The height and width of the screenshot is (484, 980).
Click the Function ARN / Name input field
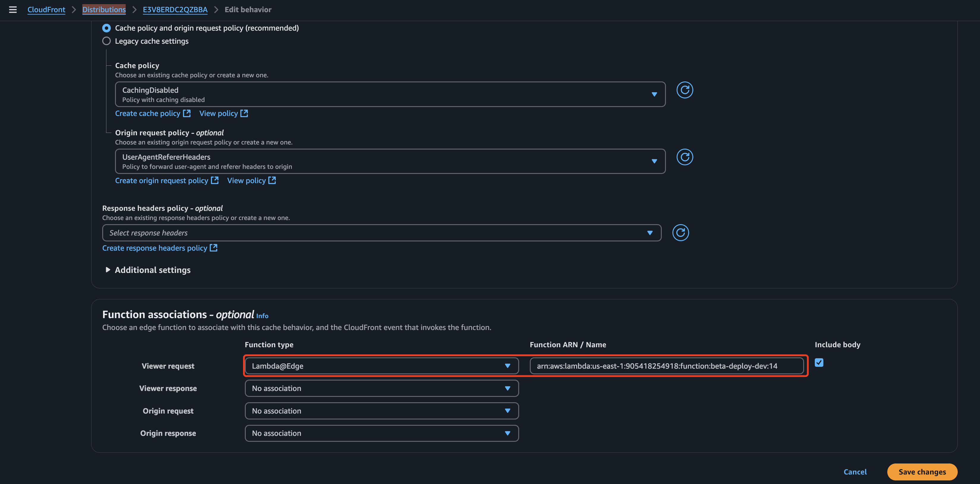pyautogui.click(x=666, y=366)
